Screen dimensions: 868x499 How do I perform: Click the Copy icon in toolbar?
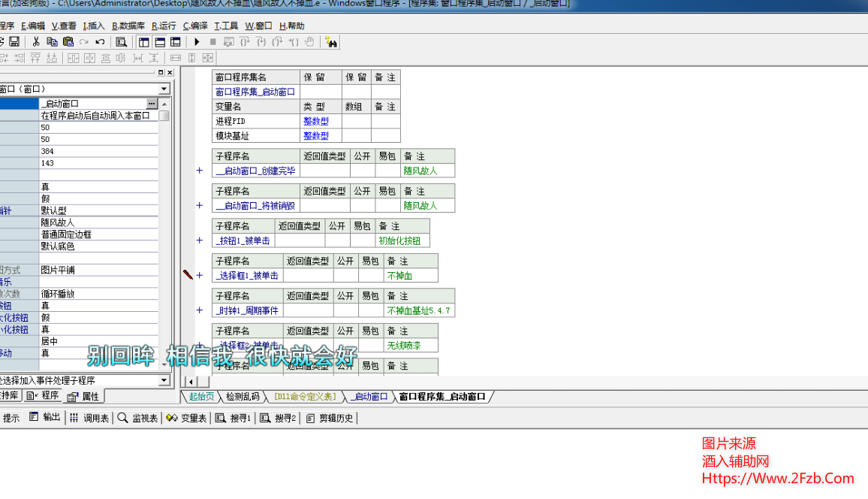pyautogui.click(x=52, y=42)
